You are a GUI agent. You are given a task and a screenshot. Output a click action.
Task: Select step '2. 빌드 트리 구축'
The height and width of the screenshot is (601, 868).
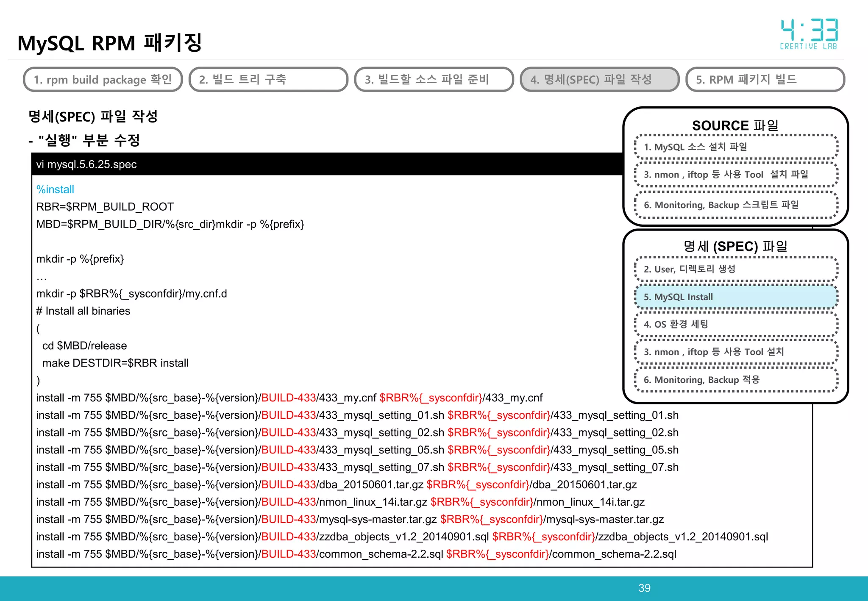click(x=268, y=79)
